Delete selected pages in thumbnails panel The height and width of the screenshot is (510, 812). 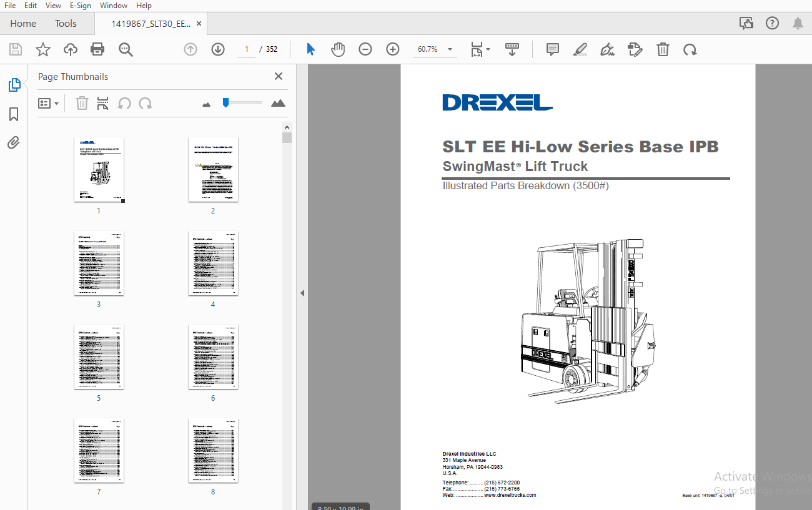82,103
